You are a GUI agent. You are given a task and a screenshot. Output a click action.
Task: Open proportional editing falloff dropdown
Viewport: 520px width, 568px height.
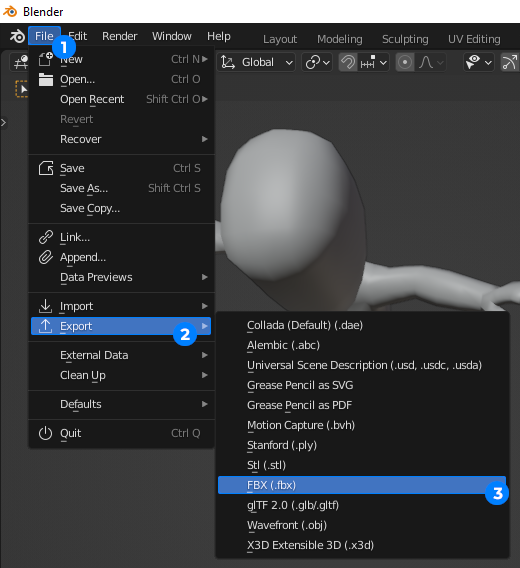(431, 62)
